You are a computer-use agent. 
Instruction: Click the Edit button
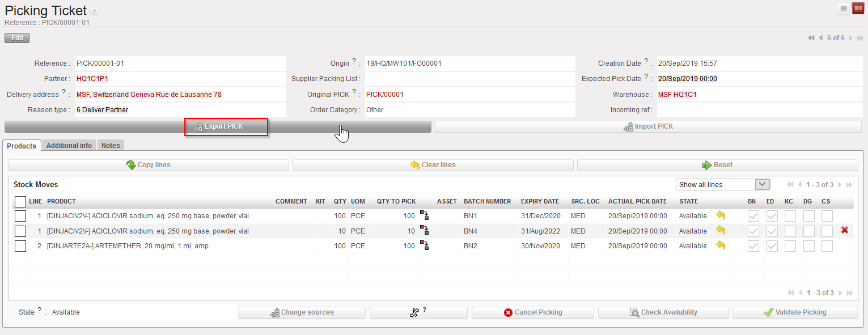pos(17,38)
